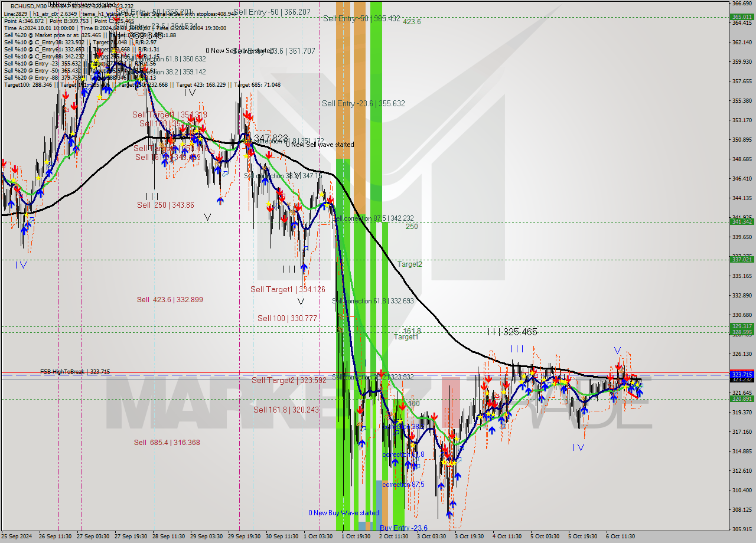Click the green 320.891 price tag
756x543 pixels.
point(742,399)
